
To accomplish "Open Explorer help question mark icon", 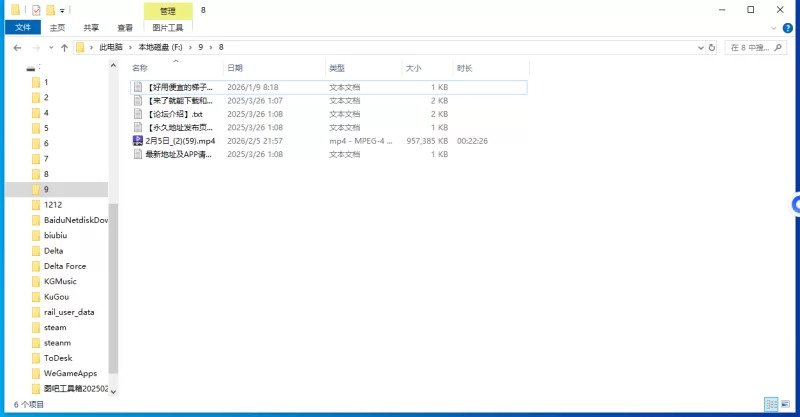I will coord(788,28).
